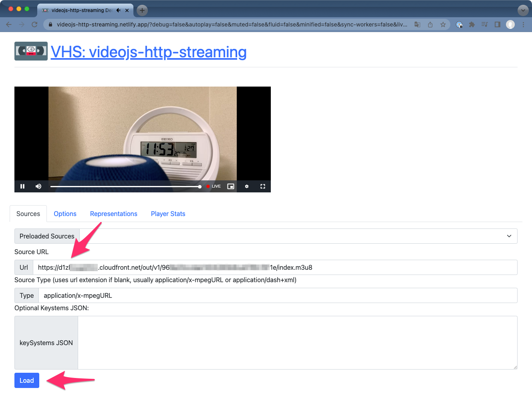Expand the Preloaded Sources dropdown

(x=298, y=236)
